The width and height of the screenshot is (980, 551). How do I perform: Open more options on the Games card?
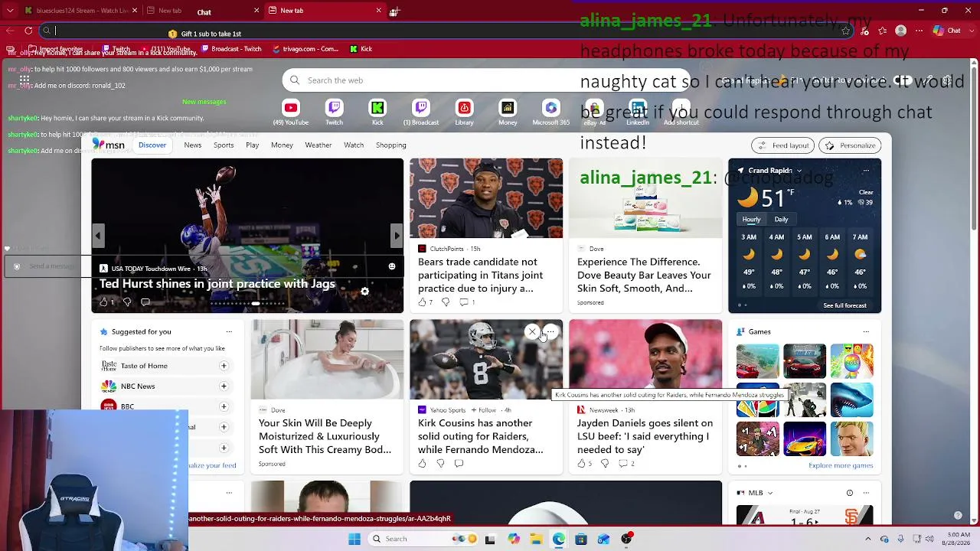(866, 331)
